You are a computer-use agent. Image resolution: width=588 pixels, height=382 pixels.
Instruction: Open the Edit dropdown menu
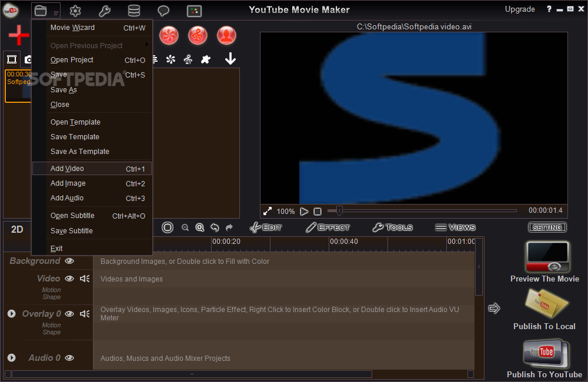pyautogui.click(x=266, y=227)
